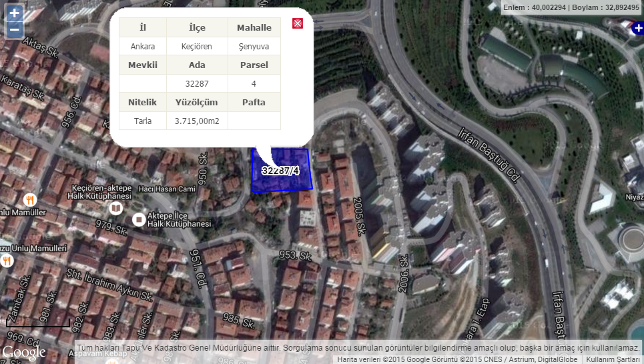Screen dimensions: 644x364
Task: Select the highlighted parcel 32287/4 polygon
Action: coord(282,170)
